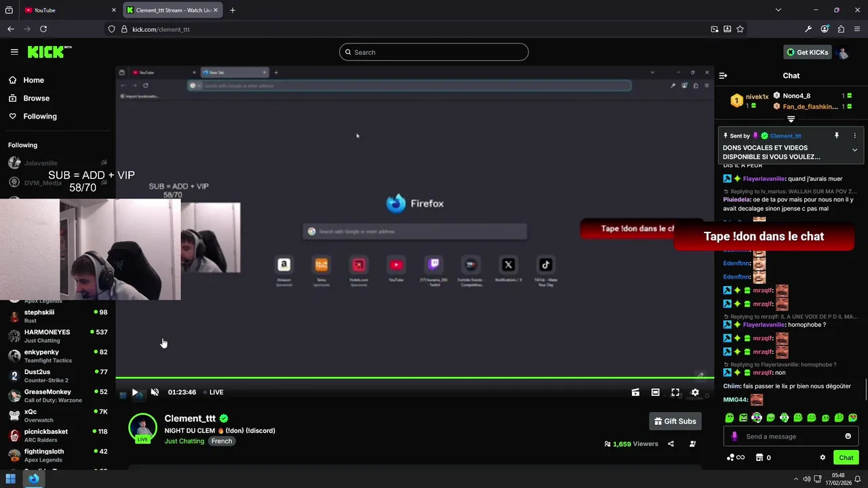This screenshot has height=488, width=868.
Task: Click green Chat send button
Action: pyautogui.click(x=846, y=457)
